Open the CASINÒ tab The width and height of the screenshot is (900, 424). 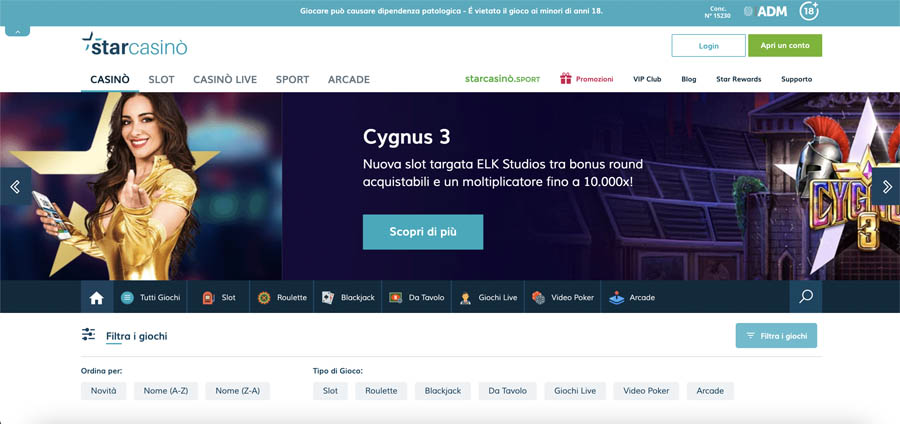pyautogui.click(x=110, y=80)
